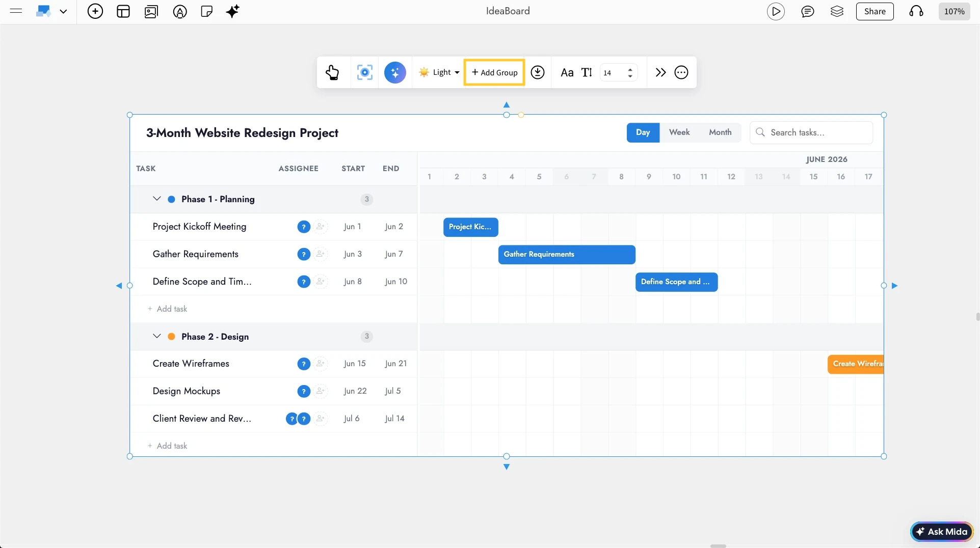Collapse Phase 1 - Planning group

(x=157, y=199)
